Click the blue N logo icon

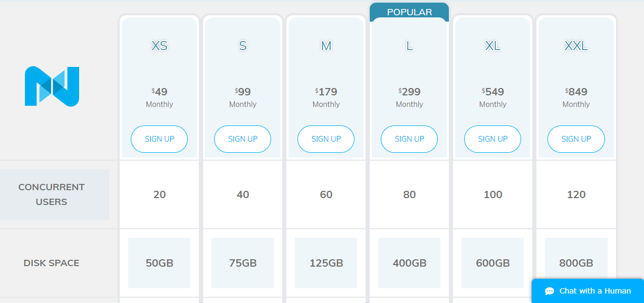click(52, 86)
